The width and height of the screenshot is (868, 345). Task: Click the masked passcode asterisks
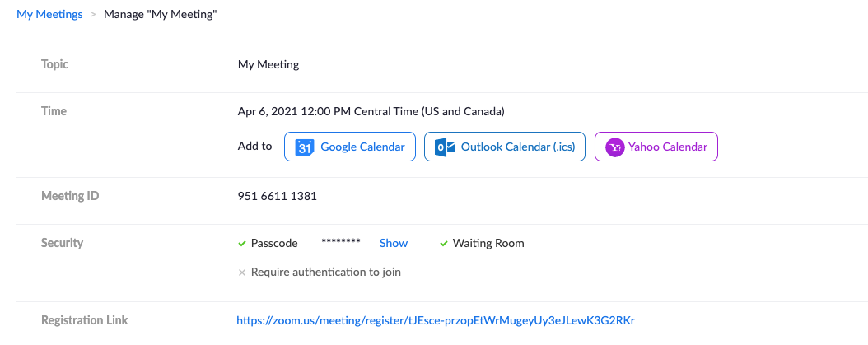[x=341, y=242]
